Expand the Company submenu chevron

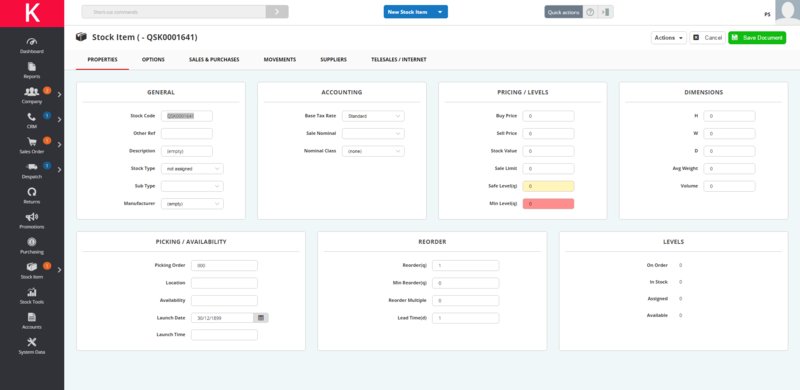pos(59,94)
